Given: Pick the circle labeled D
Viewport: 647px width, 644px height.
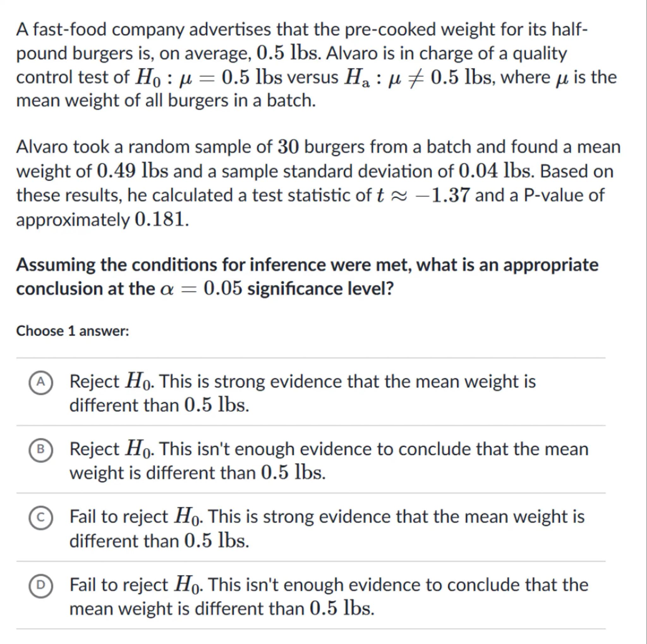Looking at the screenshot, I should point(40,585).
